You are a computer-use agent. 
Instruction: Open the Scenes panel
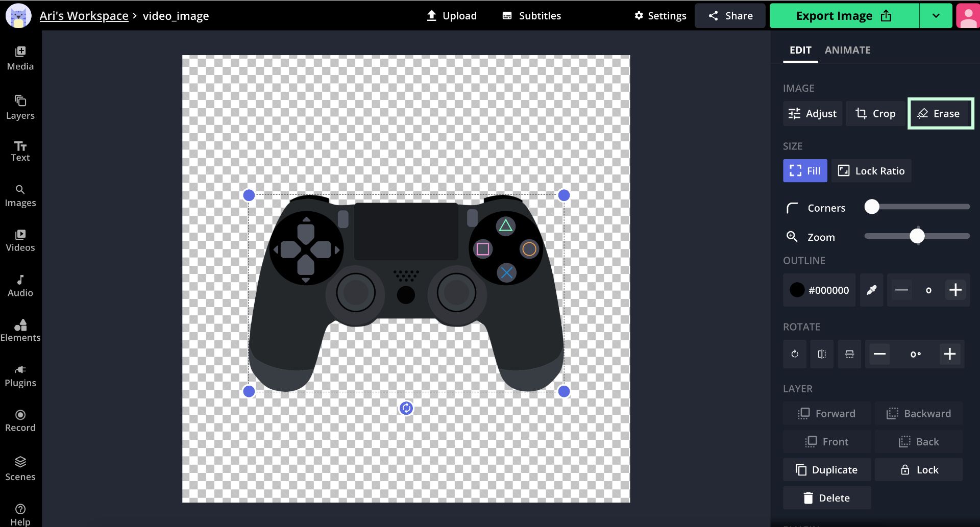tap(20, 469)
